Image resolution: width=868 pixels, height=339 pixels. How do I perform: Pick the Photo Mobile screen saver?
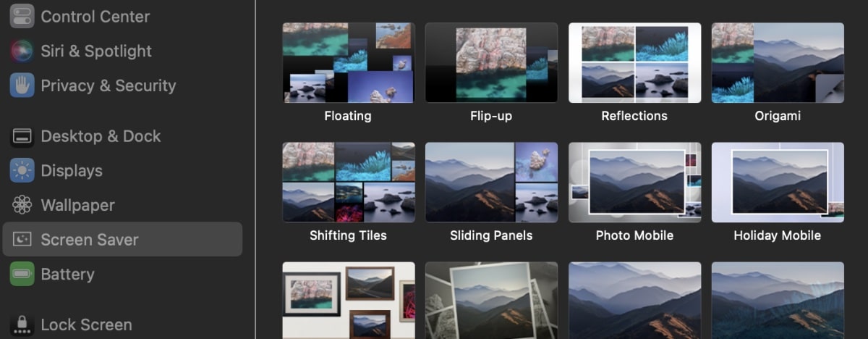634,183
